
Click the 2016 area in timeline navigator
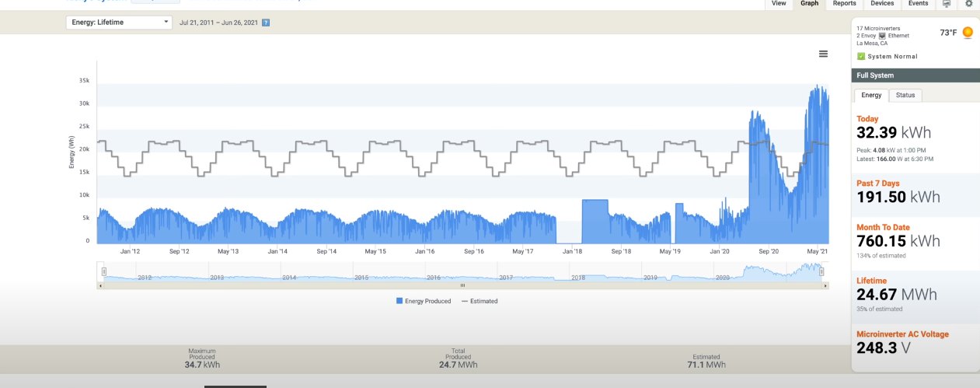click(x=433, y=278)
